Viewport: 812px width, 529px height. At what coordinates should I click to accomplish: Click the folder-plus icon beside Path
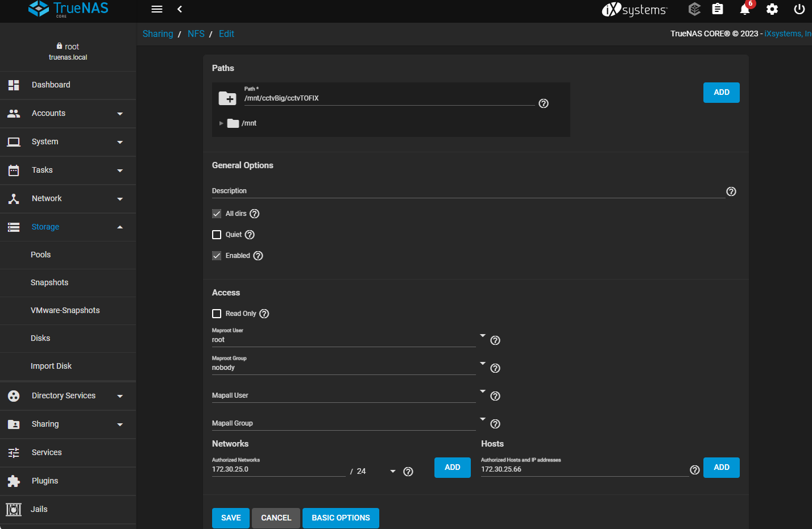click(x=227, y=98)
